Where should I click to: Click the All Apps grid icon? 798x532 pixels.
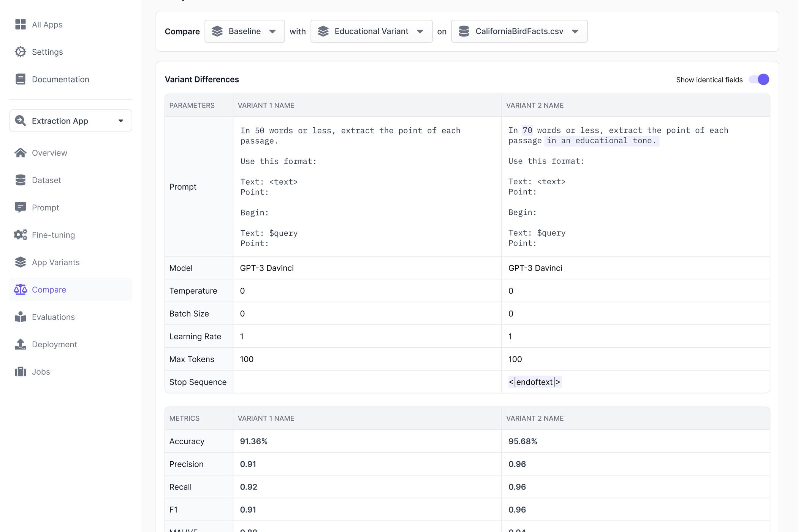[21, 24]
